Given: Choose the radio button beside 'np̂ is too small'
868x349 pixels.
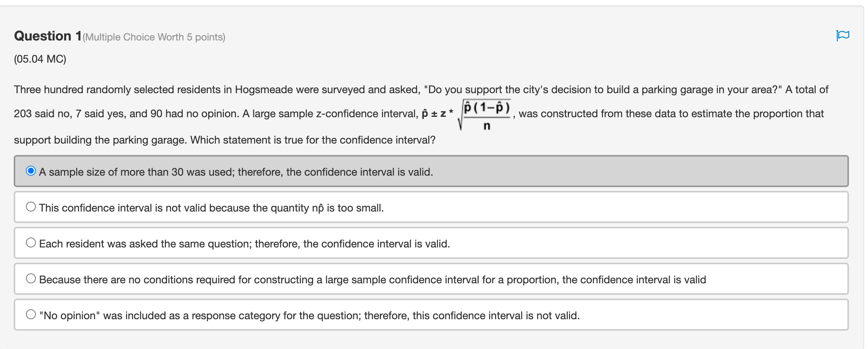Looking at the screenshot, I should click(31, 207).
